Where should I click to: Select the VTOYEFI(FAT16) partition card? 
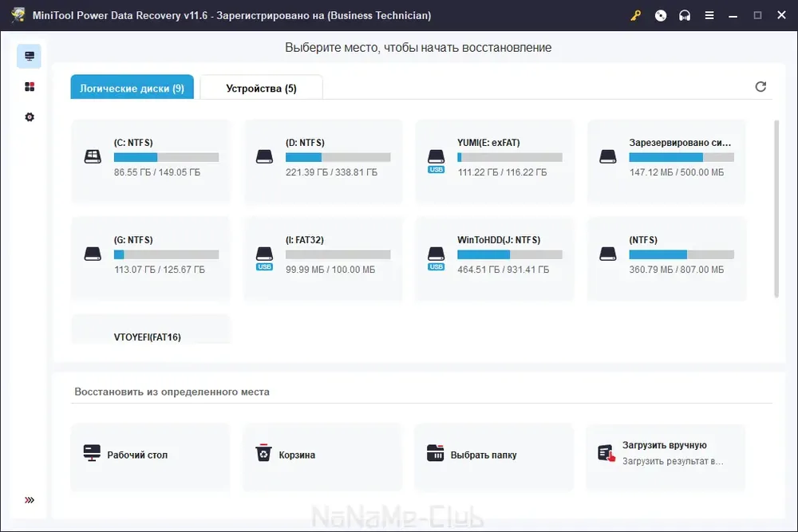coord(151,329)
